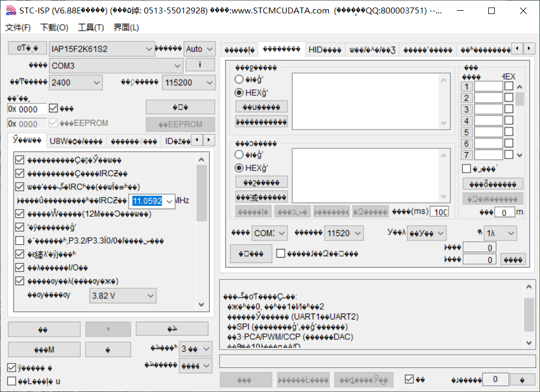This screenshot has height=392, width=540.
Task: Click the enabled 0x 0000 address field
Action: 27,109
